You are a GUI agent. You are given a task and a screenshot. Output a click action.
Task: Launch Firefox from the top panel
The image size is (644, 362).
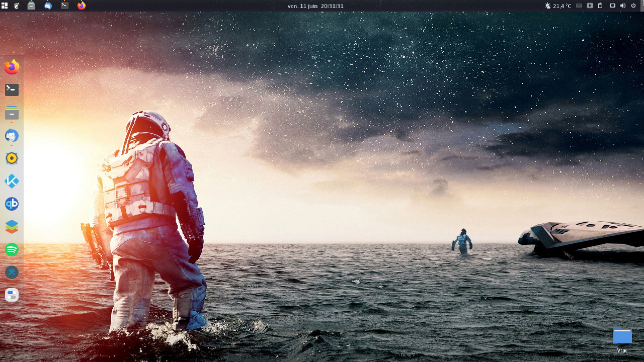click(x=82, y=6)
